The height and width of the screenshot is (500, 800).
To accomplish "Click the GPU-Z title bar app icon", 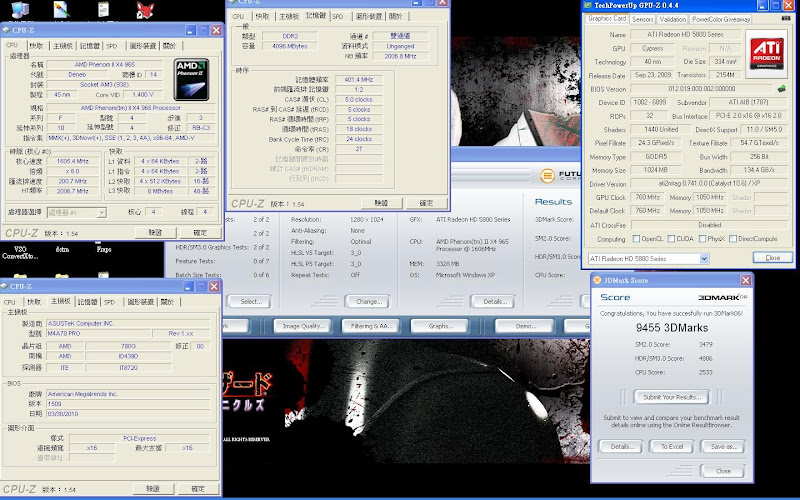I will click(588, 6).
